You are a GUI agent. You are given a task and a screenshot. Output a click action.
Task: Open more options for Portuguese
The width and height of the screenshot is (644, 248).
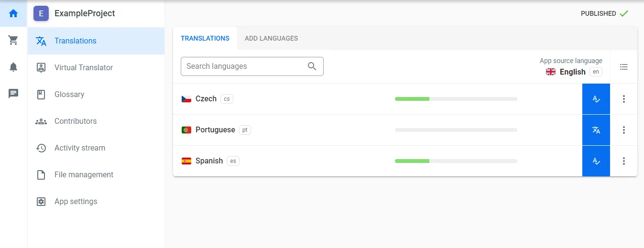point(623,130)
